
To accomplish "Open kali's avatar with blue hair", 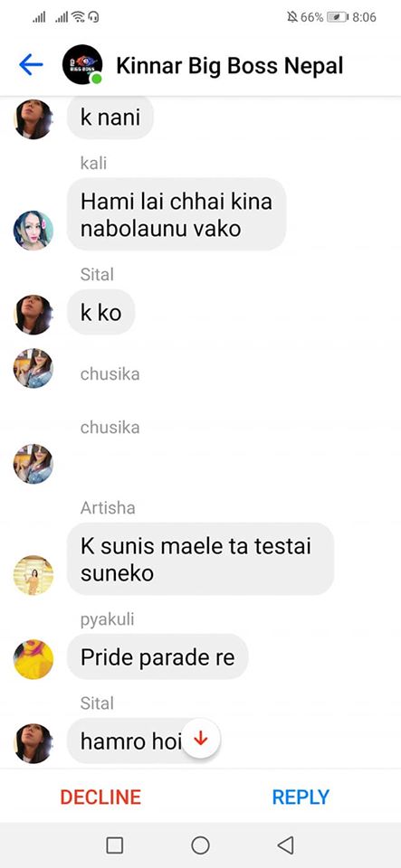I will 33,231.
